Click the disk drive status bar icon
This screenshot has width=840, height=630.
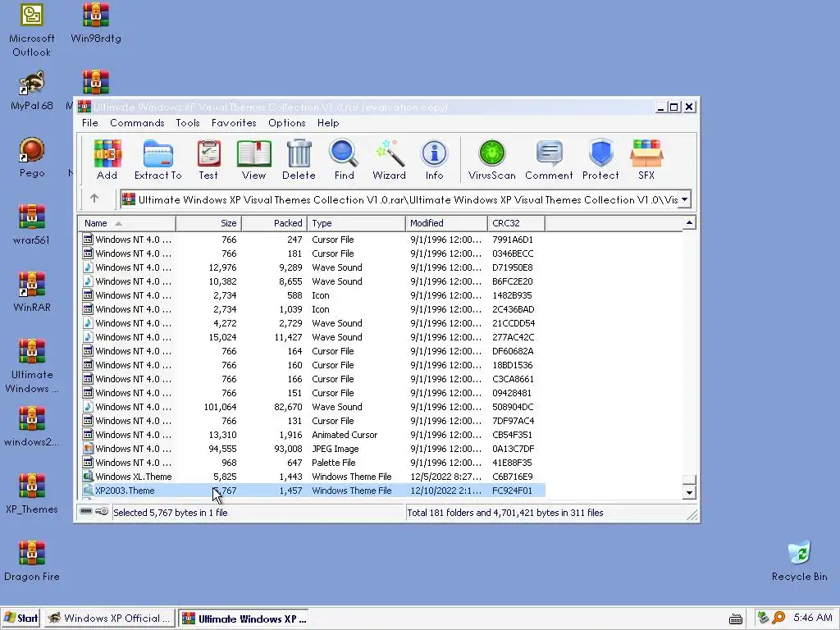pyautogui.click(x=85, y=512)
